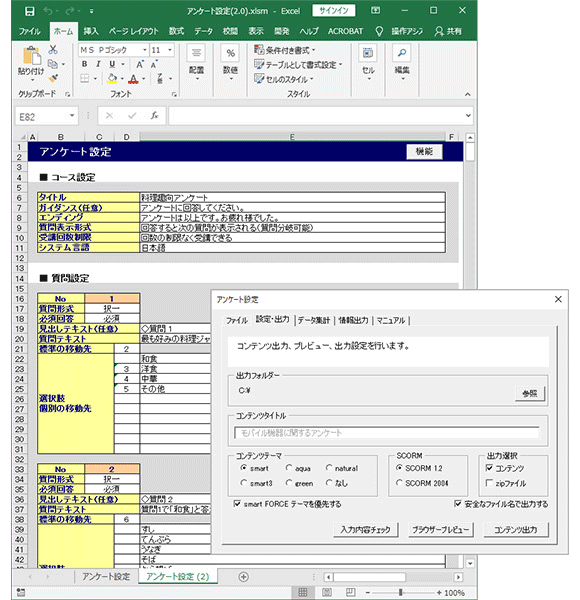Decrease font size with small A icon
Image resolution: width=580 pixels, height=600 pixels.
coord(154,64)
